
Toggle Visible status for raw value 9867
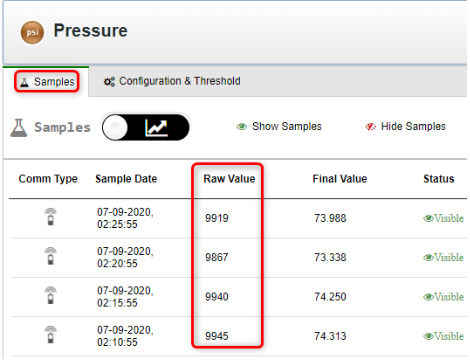[443, 258]
